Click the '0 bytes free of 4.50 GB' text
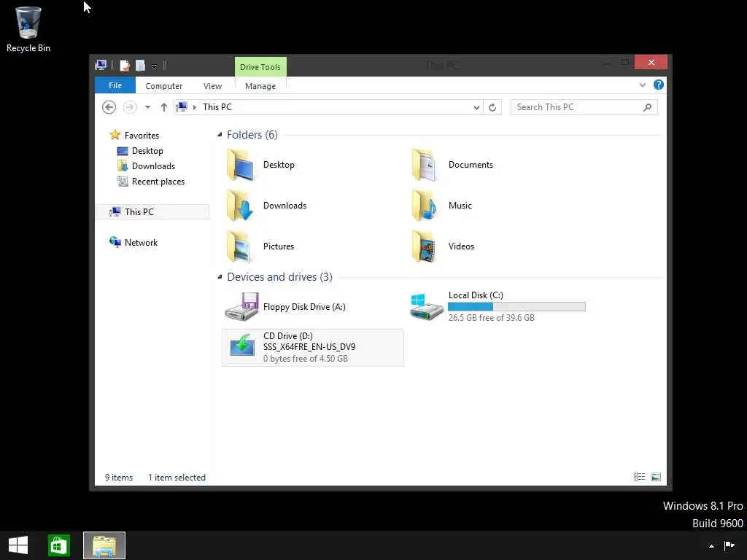 click(x=306, y=359)
